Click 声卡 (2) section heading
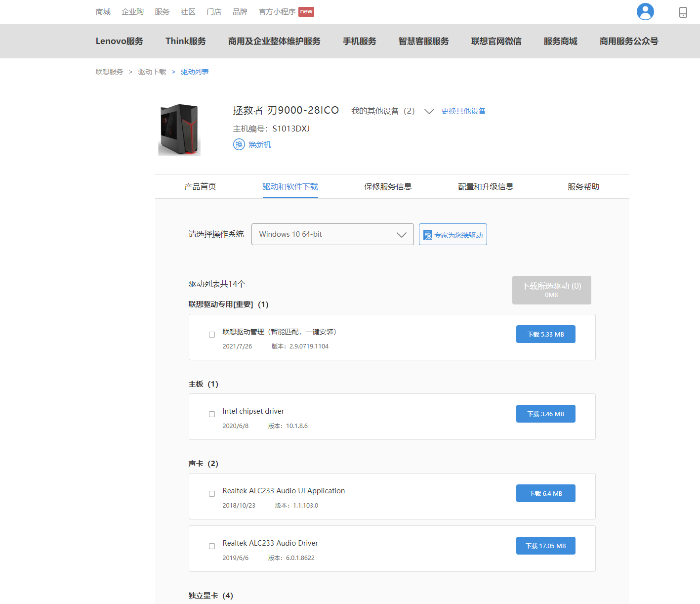 (203, 464)
